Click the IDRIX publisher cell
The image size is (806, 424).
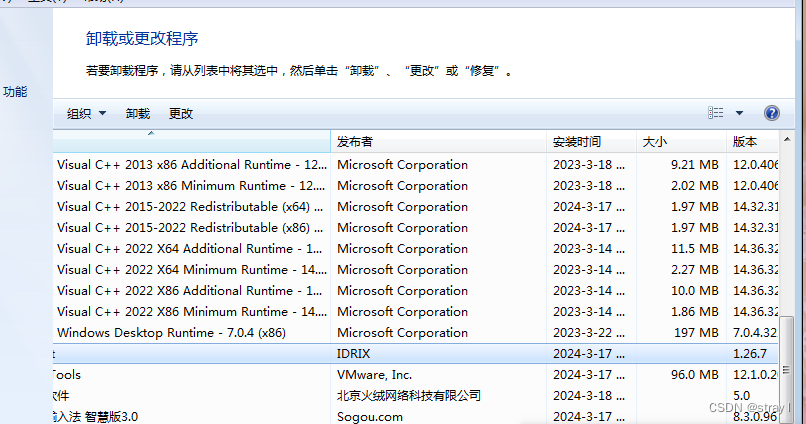pyautogui.click(x=354, y=354)
